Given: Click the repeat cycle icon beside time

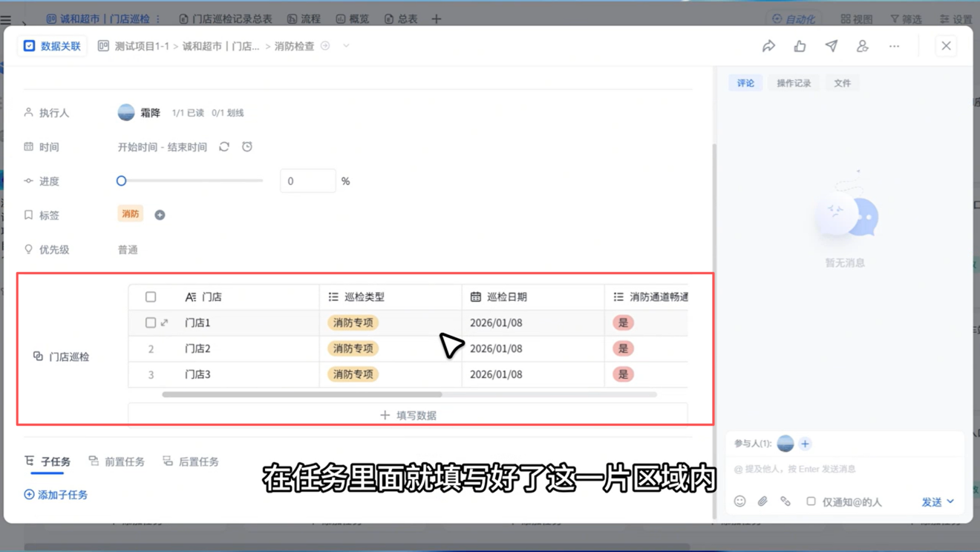Looking at the screenshot, I should click(224, 147).
